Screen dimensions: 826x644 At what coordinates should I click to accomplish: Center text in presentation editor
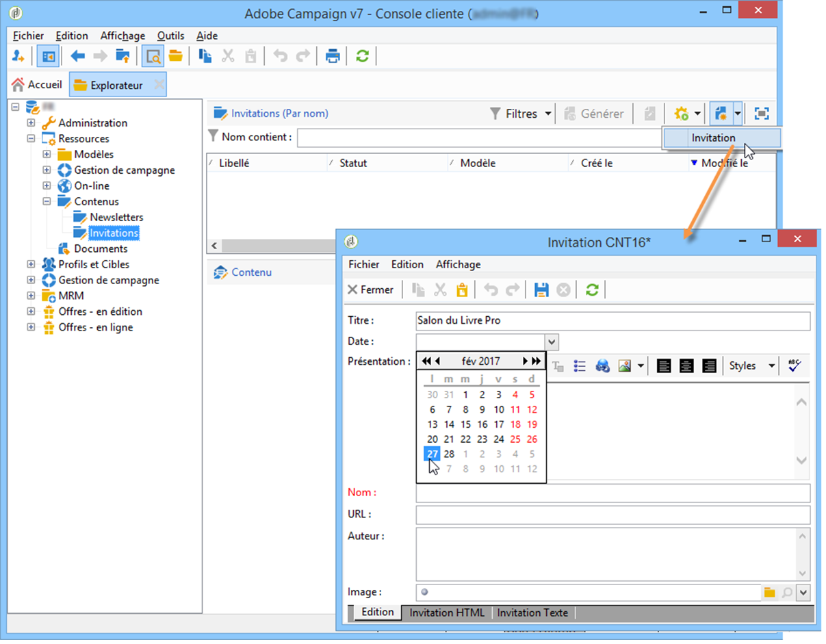coord(686,366)
